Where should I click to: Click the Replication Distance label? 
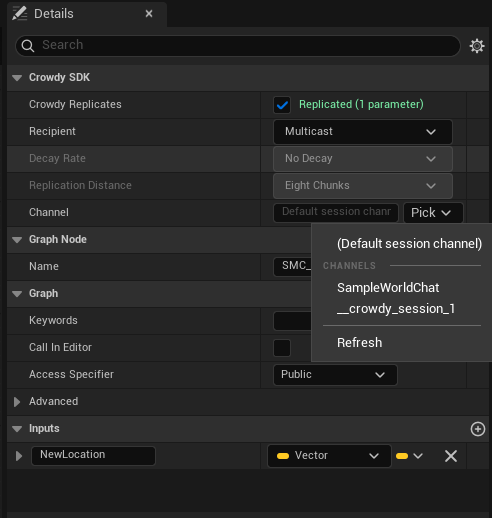(x=80, y=185)
